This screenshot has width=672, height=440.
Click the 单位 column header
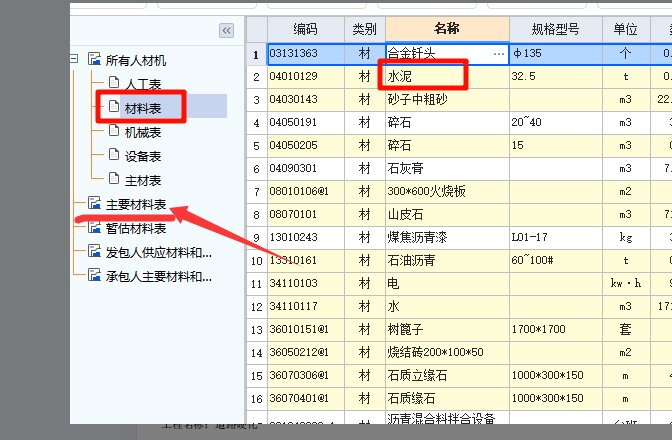[x=626, y=29]
